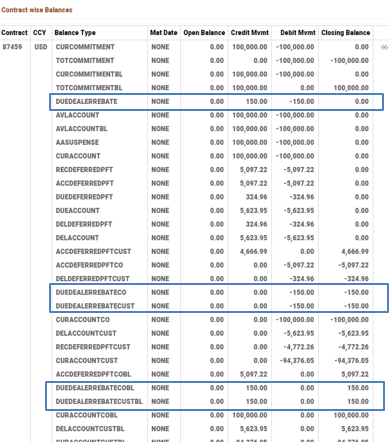The width and height of the screenshot is (390, 442).
Task: Click the DELACCOUNTCUSTBL balance type
Action: coord(90,429)
